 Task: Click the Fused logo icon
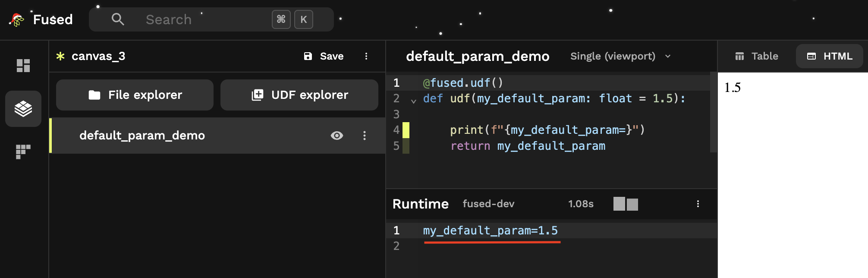tap(17, 20)
